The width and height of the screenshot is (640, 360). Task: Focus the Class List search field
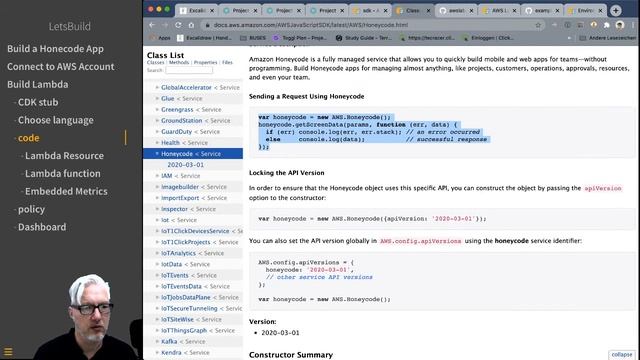coord(189,70)
